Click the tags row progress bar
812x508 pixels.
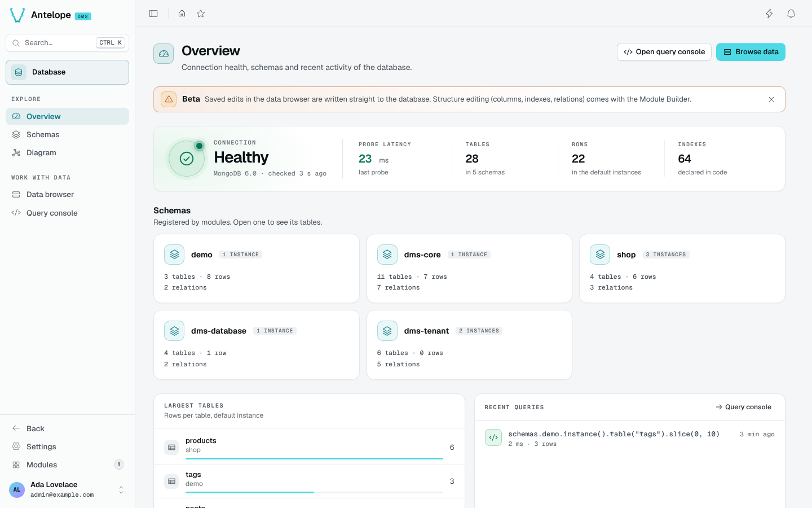(314, 492)
